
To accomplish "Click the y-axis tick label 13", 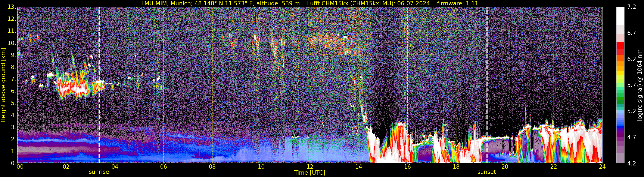I will (x=12, y=7).
